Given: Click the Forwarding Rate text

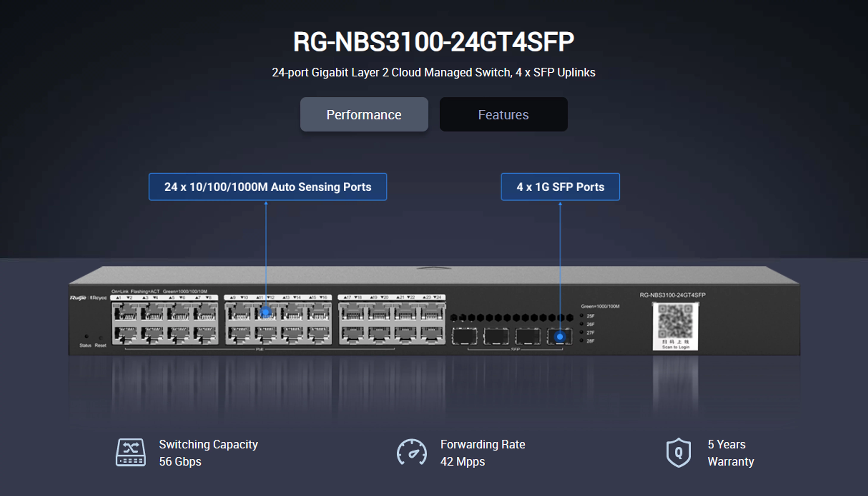Looking at the screenshot, I should 483,444.
